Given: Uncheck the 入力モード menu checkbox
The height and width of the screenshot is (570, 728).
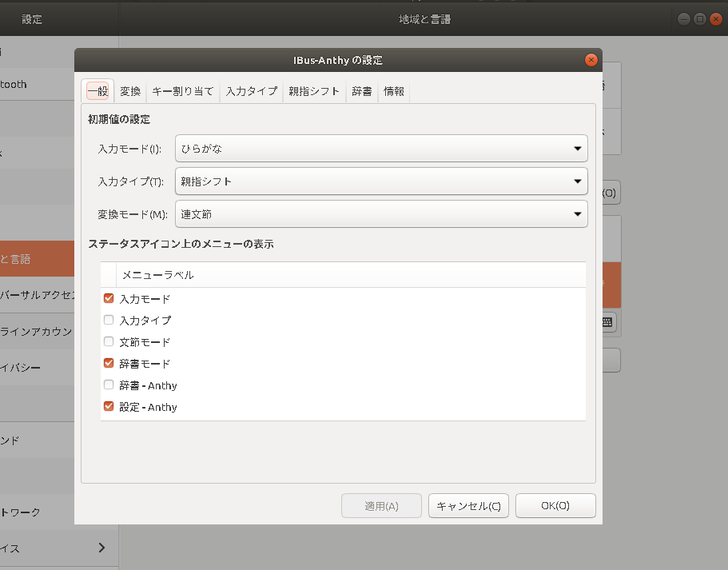Looking at the screenshot, I should coord(109,298).
